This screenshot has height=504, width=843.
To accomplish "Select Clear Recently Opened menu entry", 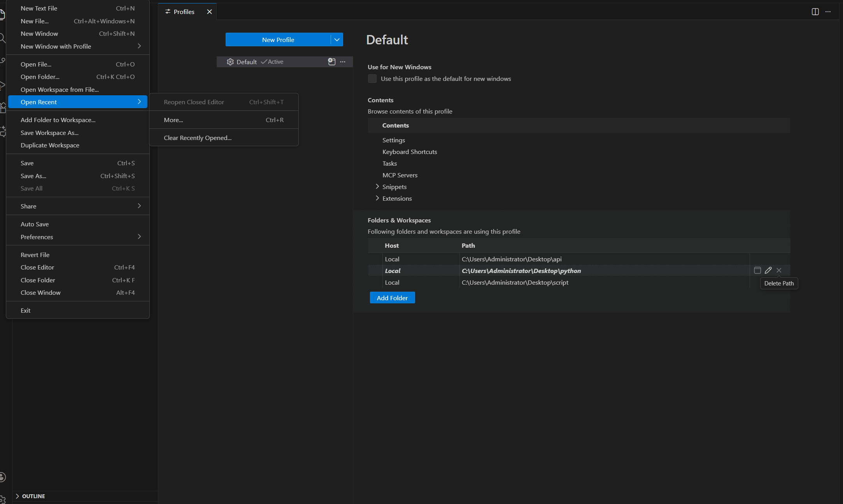I will tap(198, 138).
